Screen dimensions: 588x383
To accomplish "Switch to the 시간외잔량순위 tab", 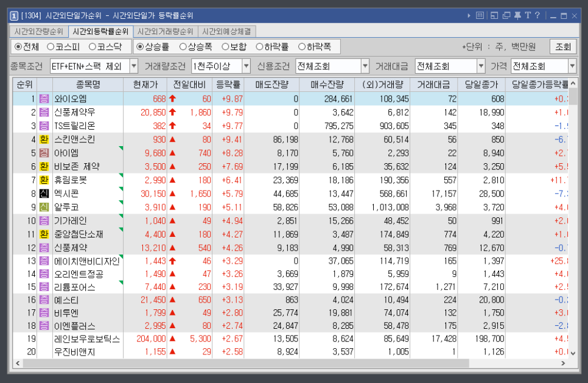I will [x=39, y=32].
